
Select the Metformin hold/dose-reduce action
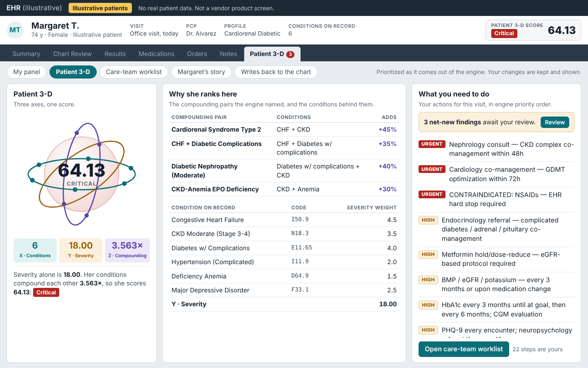click(x=497, y=259)
